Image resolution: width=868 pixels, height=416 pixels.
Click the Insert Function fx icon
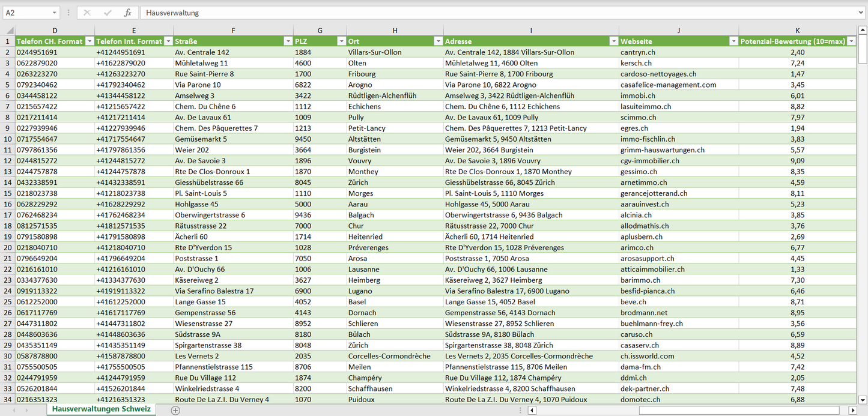[127, 13]
